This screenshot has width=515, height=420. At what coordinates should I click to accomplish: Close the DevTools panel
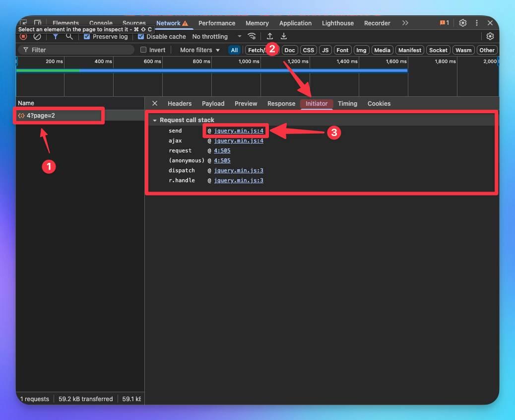tap(490, 23)
